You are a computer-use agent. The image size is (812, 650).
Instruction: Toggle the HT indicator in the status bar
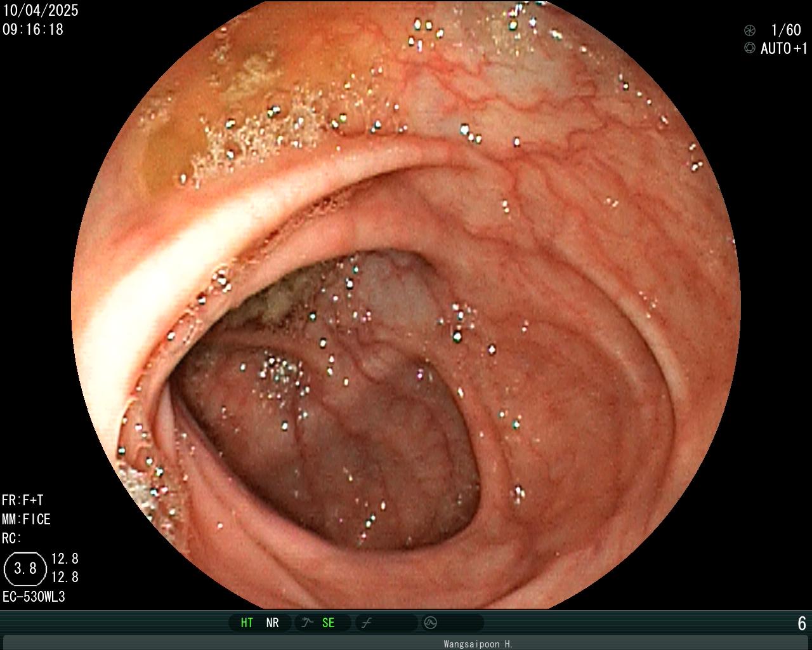click(x=247, y=623)
